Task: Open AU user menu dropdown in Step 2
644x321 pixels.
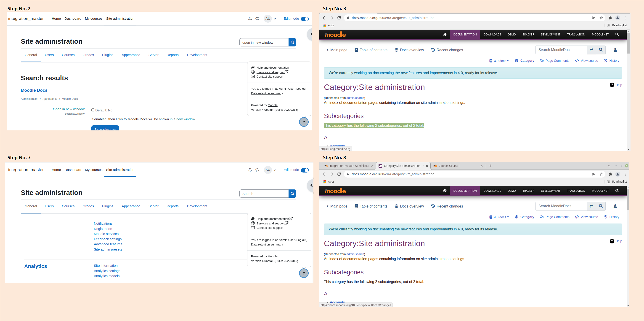Action: (270, 19)
